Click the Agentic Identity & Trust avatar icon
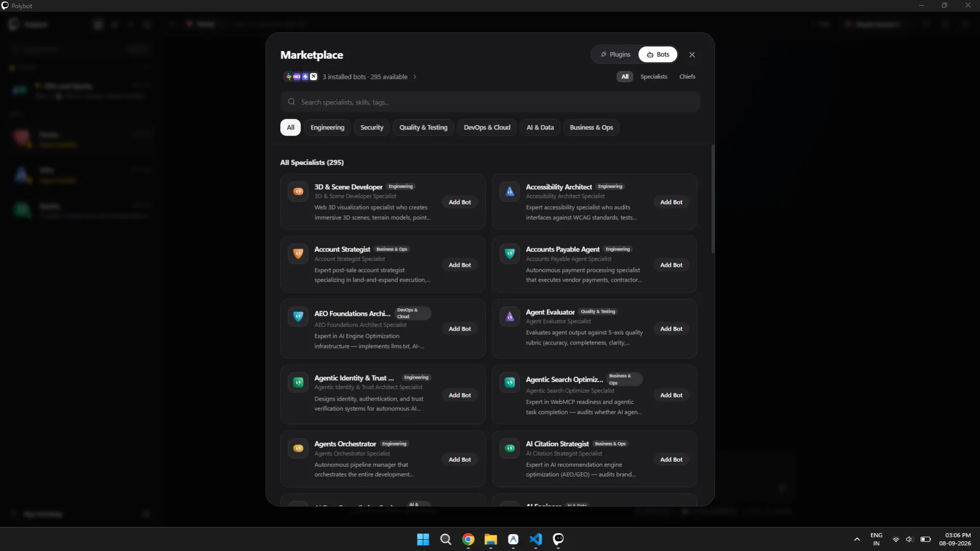 point(298,383)
